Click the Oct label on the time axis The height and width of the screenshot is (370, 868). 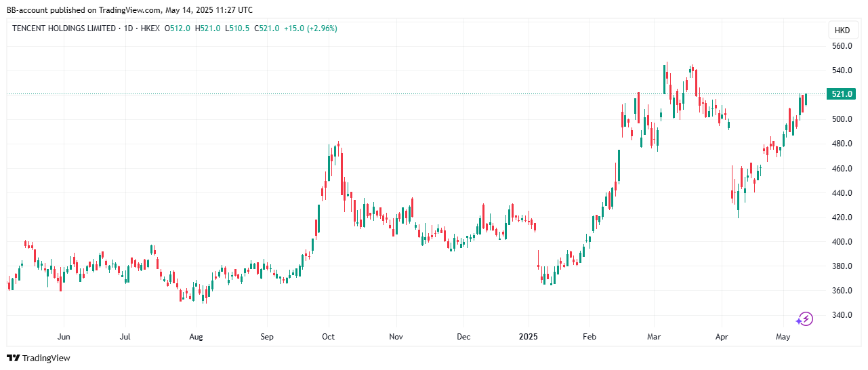click(329, 337)
